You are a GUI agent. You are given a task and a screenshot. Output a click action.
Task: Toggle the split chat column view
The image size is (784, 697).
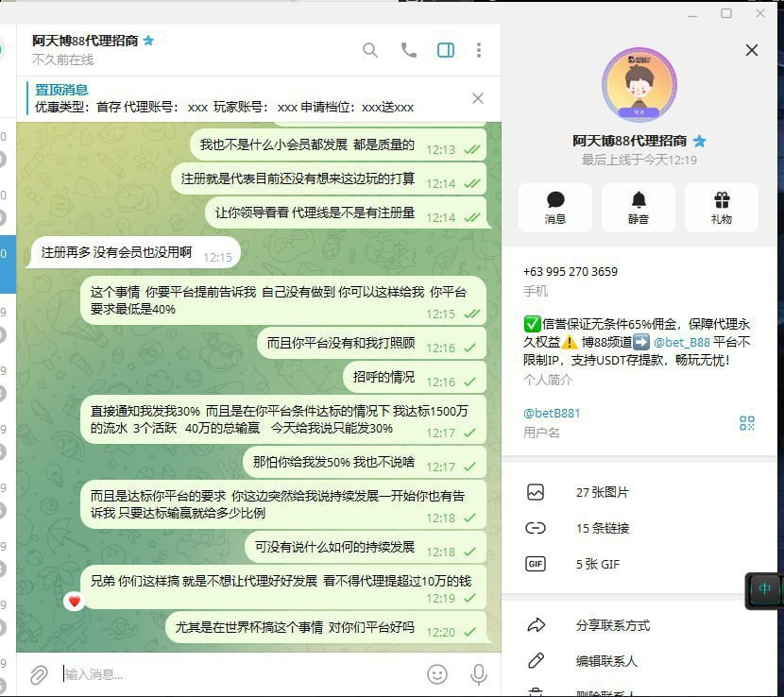click(x=445, y=50)
